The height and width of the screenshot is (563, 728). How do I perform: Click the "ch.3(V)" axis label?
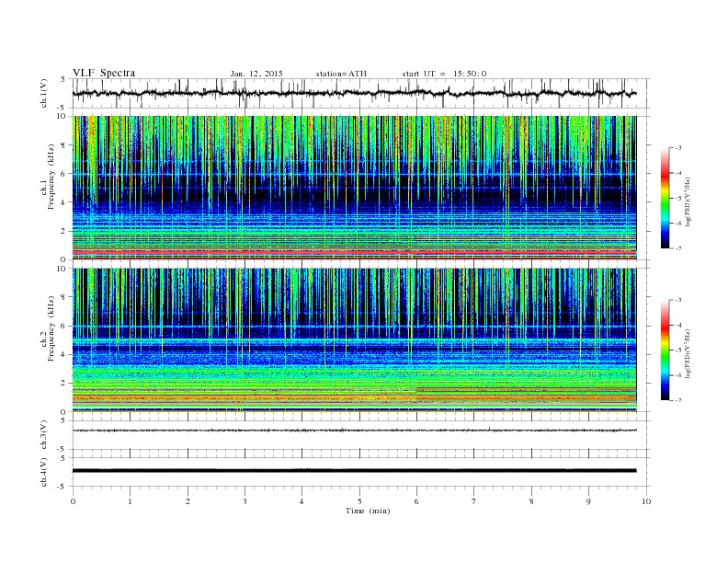[x=44, y=435]
